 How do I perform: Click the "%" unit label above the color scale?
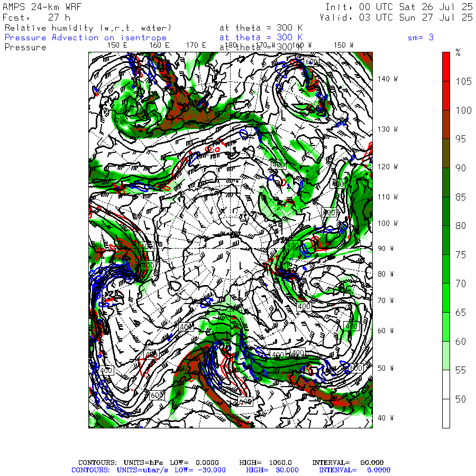tap(458, 52)
